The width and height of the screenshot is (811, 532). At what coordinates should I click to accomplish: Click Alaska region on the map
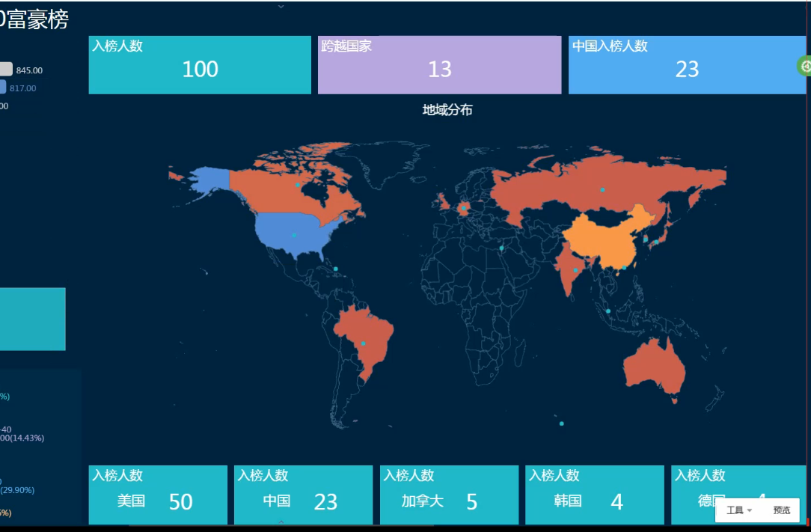pyautogui.click(x=212, y=180)
